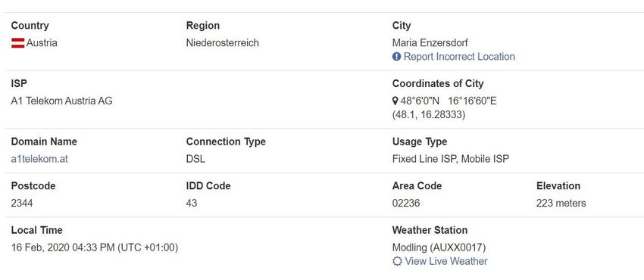644x280 pixels.
Task: Click the map pin icon beside coordinates
Action: [395, 101]
